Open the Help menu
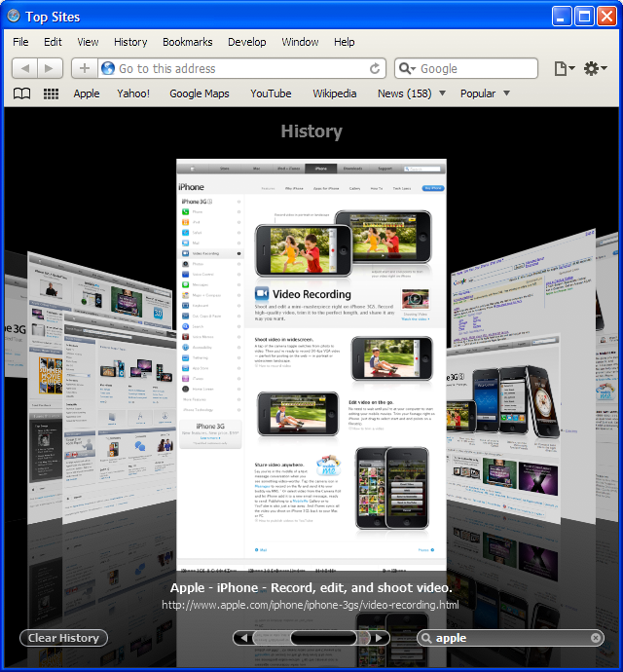 [344, 42]
